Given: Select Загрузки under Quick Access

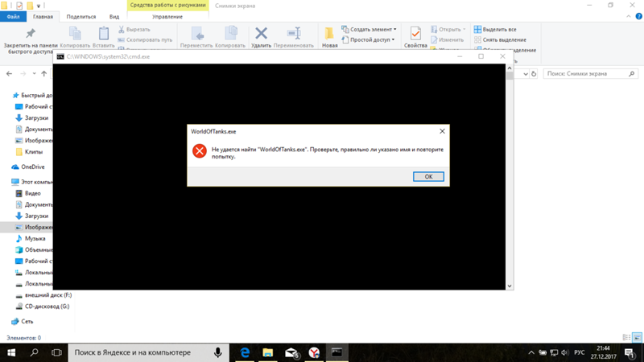Looking at the screenshot, I should click(x=32, y=117).
